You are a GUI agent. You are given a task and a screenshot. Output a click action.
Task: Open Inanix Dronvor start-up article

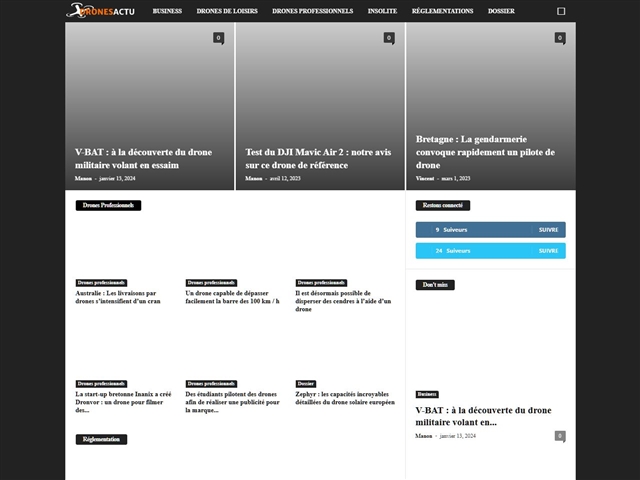pos(123,402)
